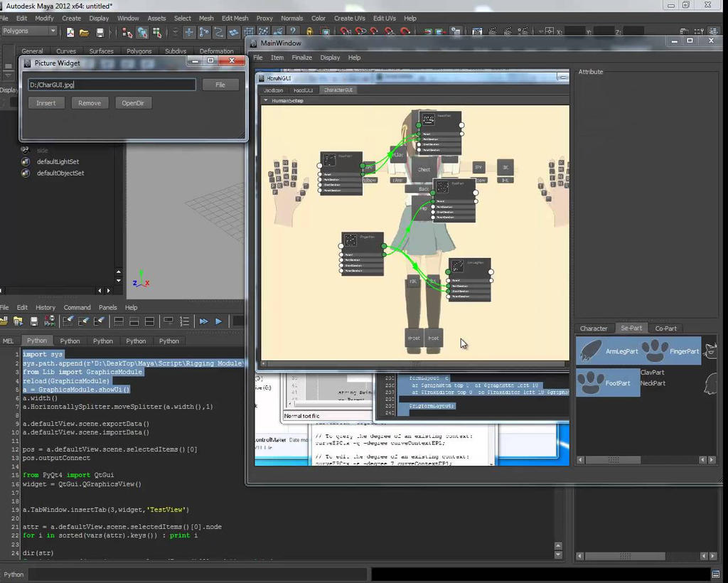Select defaultObjectSet in the outliner
Screen dimensions: 728x583
coord(60,173)
